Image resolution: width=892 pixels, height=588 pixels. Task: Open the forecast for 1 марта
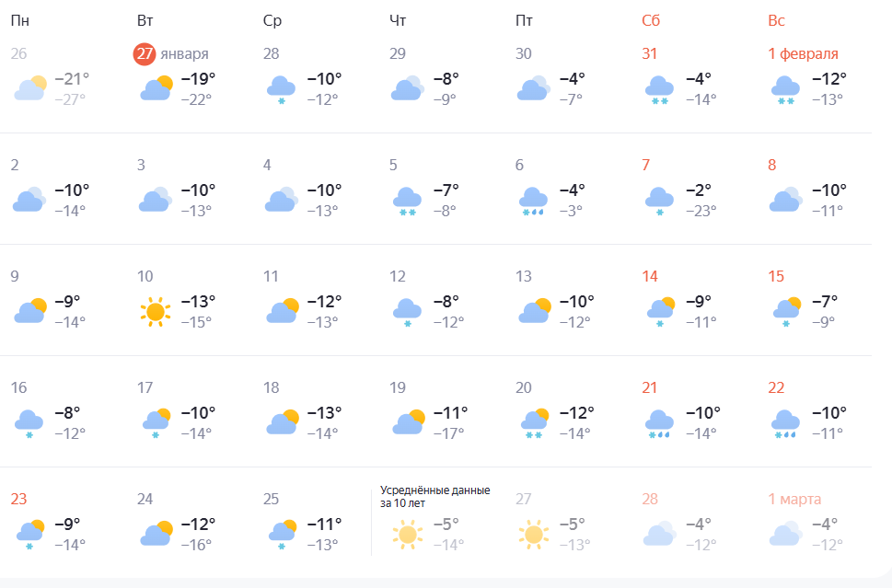(794, 499)
